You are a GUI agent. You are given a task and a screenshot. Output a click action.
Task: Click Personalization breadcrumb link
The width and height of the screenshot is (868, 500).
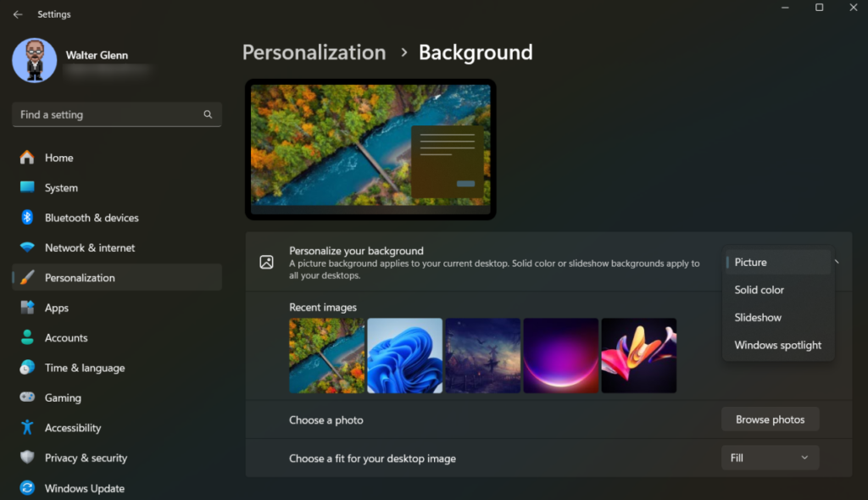314,53
